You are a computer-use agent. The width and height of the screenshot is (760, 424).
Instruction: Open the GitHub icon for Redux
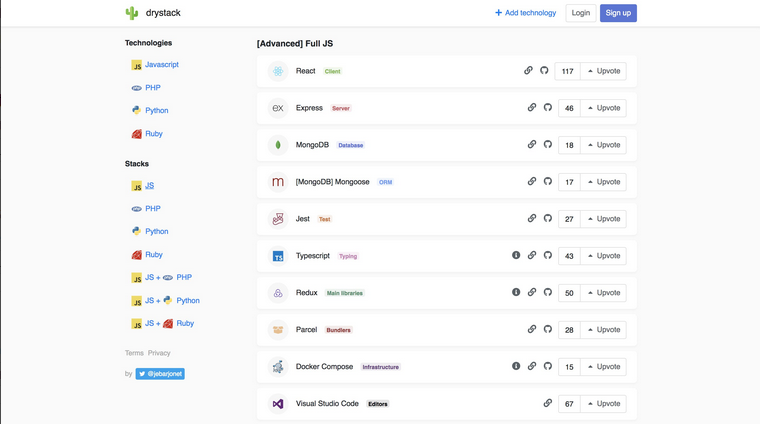[548, 292]
